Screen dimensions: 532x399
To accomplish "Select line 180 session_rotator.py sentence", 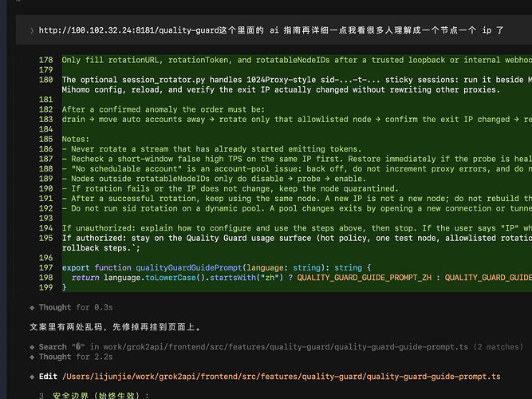I will pyautogui.click(x=297, y=80).
